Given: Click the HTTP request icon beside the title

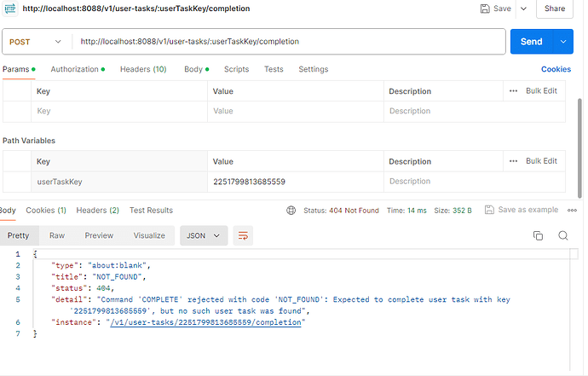Looking at the screenshot, I should pyautogui.click(x=10, y=9).
